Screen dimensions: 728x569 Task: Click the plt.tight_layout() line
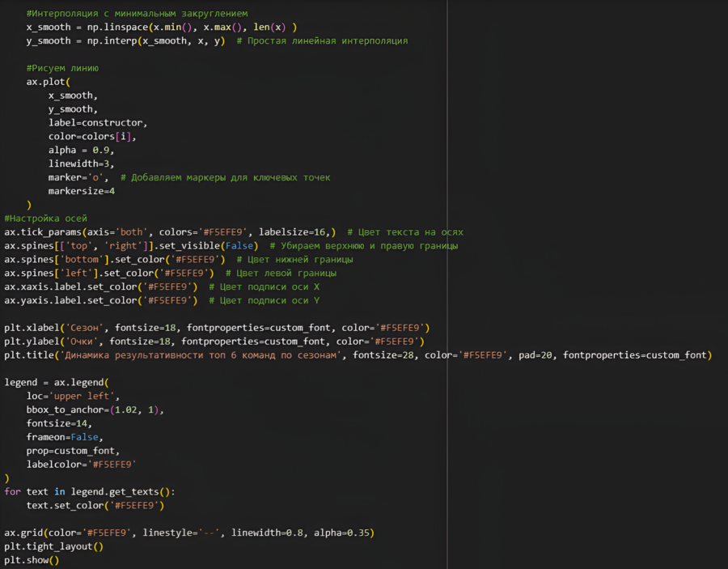tap(54, 546)
